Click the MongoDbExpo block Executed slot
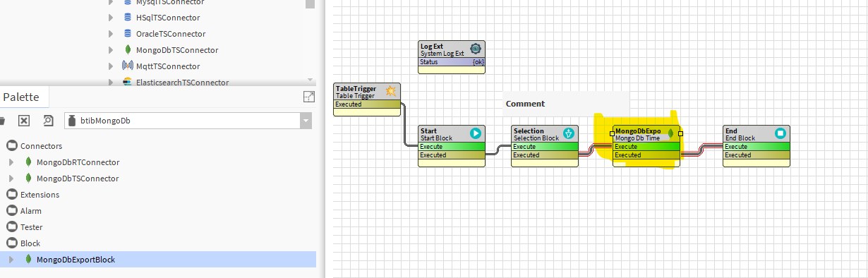 click(646, 155)
